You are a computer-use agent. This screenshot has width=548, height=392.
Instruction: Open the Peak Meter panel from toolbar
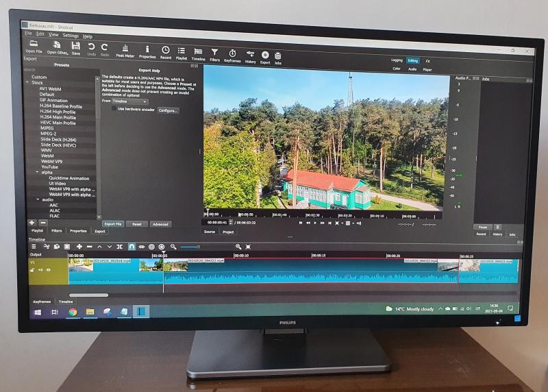click(x=125, y=51)
